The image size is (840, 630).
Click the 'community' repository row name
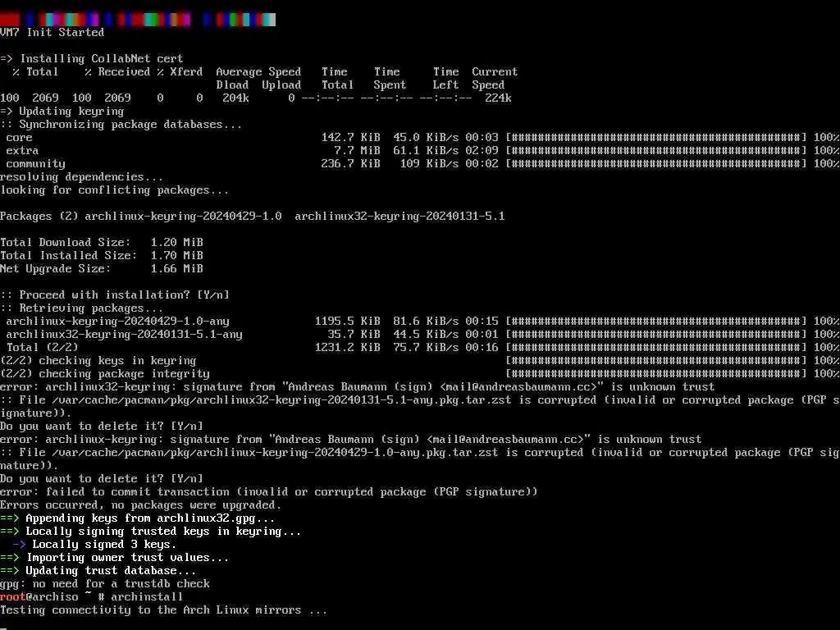36,164
